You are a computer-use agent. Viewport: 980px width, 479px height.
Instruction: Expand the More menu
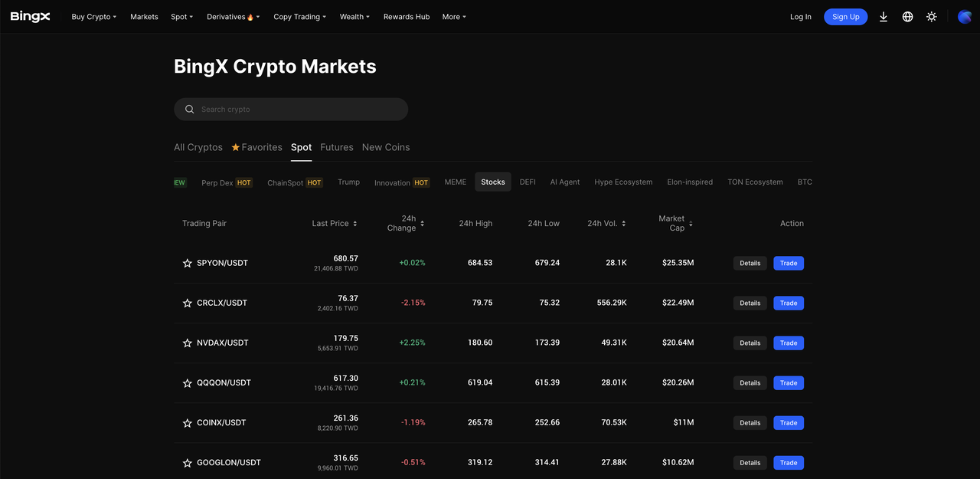454,17
